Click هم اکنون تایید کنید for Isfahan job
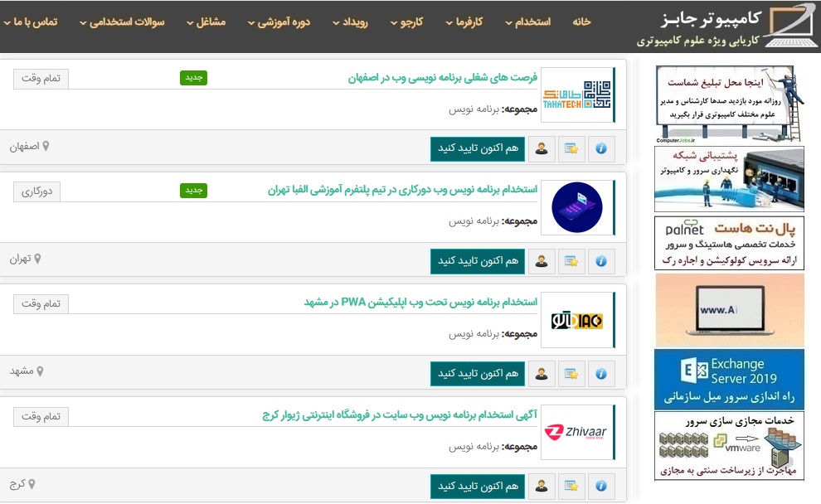The width and height of the screenshot is (821, 504). click(478, 148)
